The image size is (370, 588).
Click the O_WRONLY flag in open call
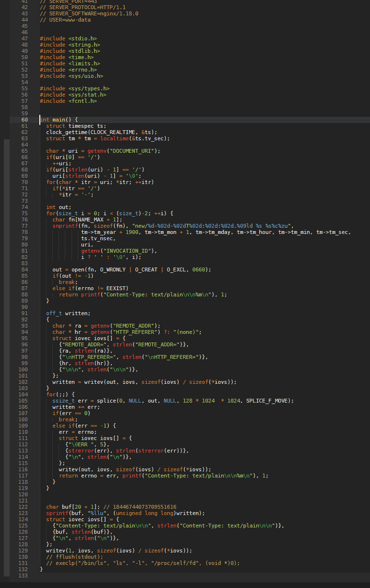coord(113,269)
